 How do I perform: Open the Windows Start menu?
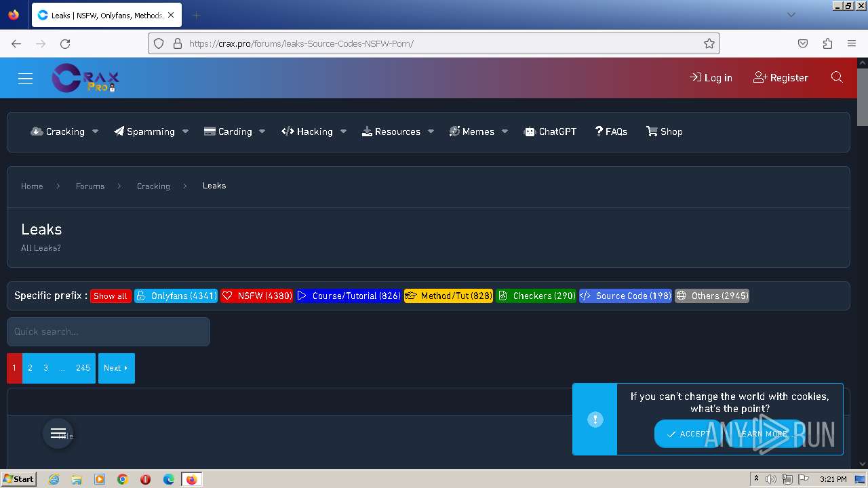[18, 479]
